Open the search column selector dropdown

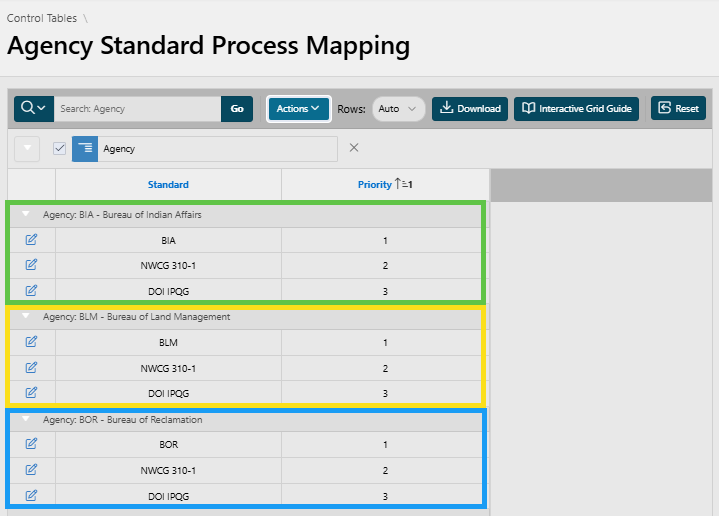[33, 108]
